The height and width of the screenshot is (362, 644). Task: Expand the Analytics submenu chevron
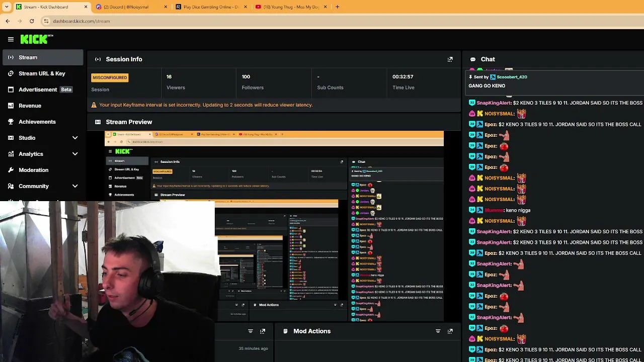[x=75, y=154]
